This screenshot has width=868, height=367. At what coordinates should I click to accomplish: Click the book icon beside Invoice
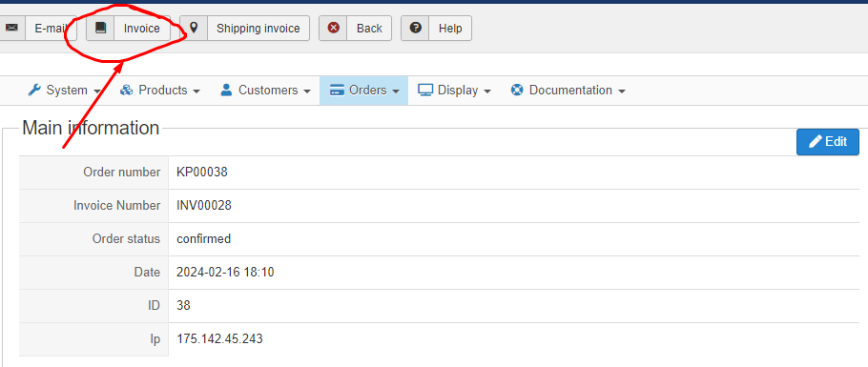(100, 29)
